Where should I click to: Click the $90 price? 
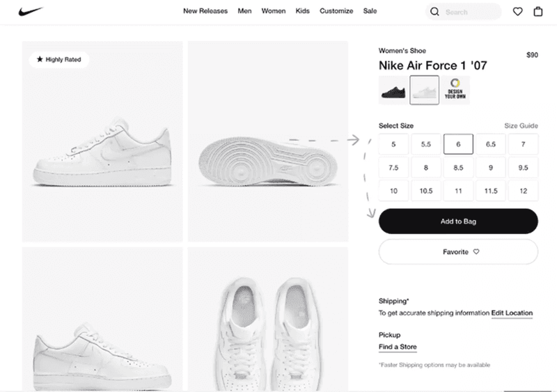click(532, 55)
